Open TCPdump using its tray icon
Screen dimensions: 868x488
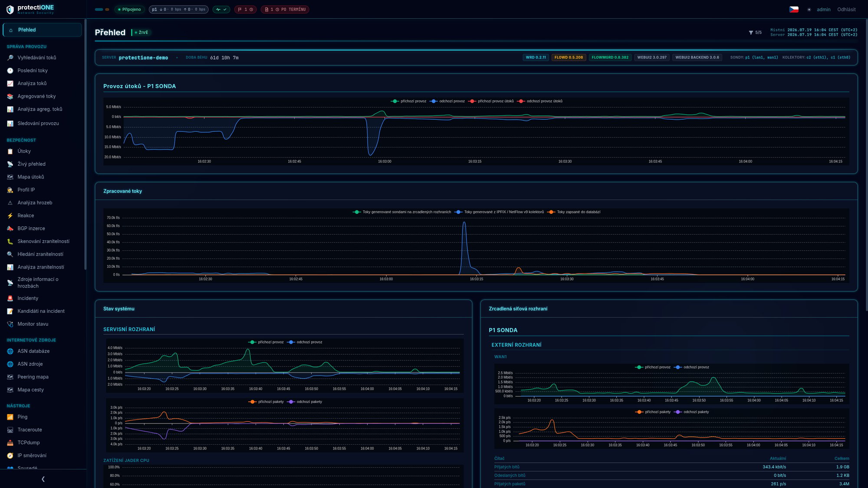[x=10, y=443]
